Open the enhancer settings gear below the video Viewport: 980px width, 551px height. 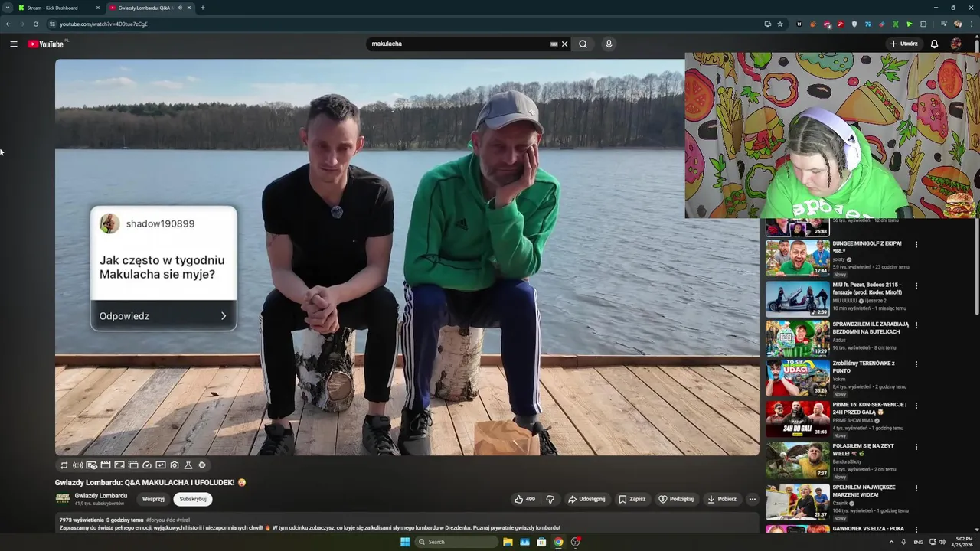point(202,465)
